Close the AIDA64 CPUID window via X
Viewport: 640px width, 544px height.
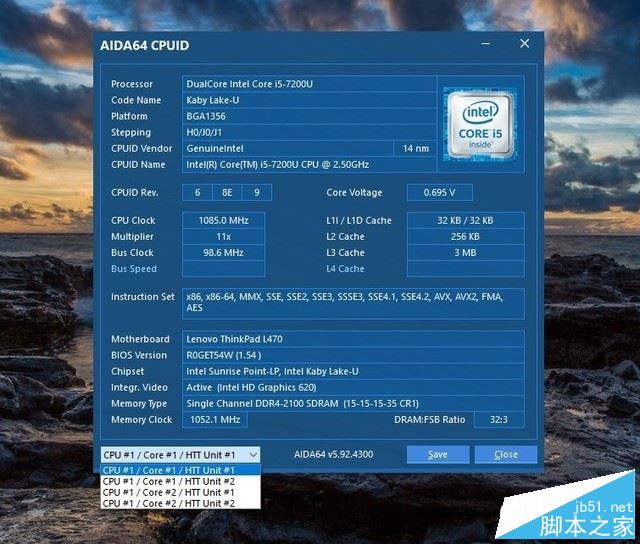(524, 43)
